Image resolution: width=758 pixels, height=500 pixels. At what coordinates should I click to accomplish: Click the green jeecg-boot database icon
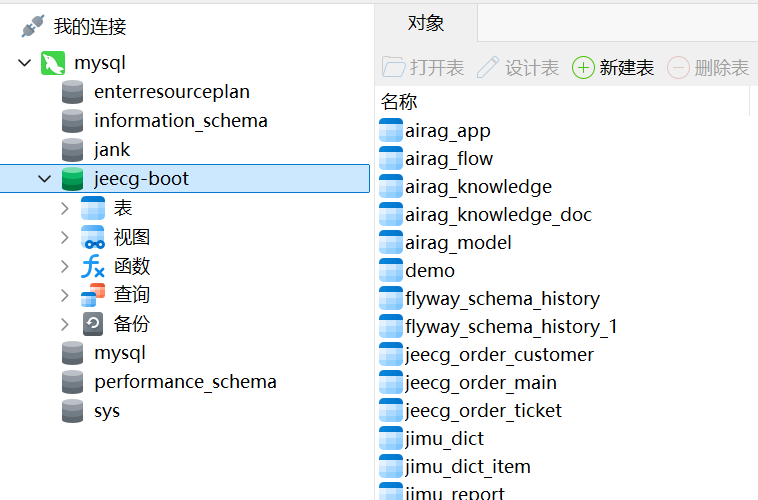73,179
